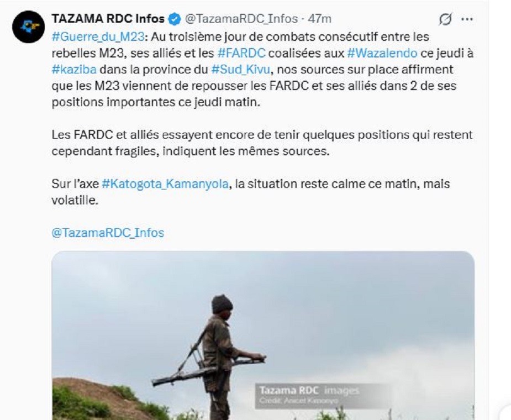Follow the #kaziba hashtag link
This screenshot has height=420, width=511.
click(x=74, y=70)
